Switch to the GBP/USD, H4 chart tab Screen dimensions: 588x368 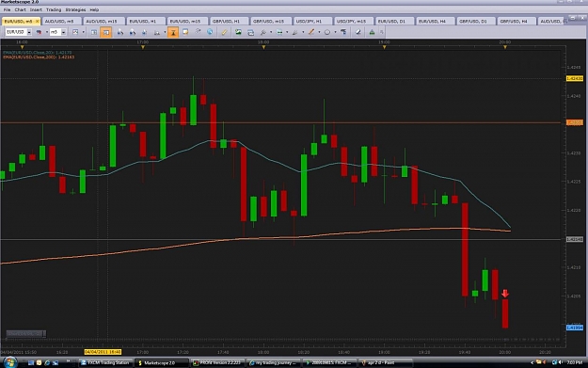(516, 22)
